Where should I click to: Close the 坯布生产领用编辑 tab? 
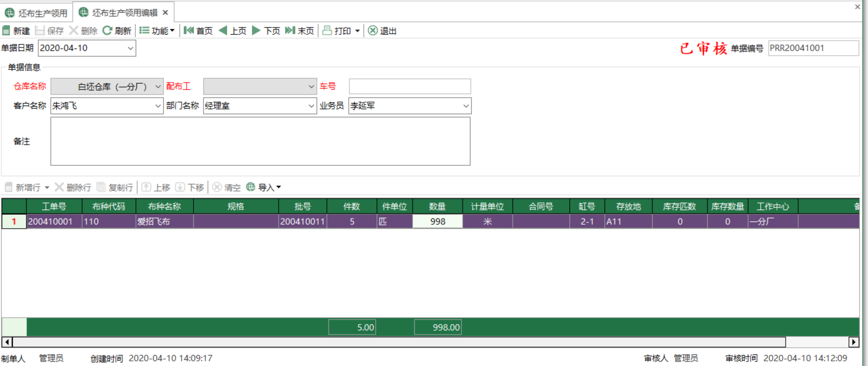(x=165, y=13)
